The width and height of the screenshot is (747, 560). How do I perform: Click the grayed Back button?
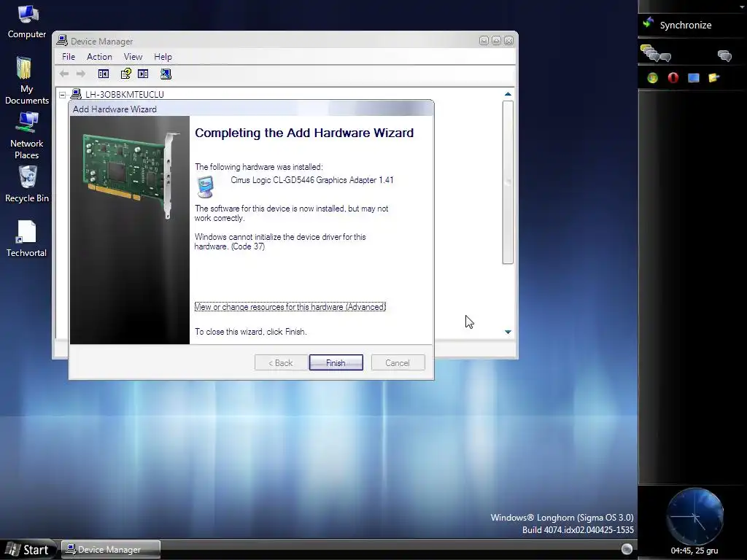(x=281, y=363)
